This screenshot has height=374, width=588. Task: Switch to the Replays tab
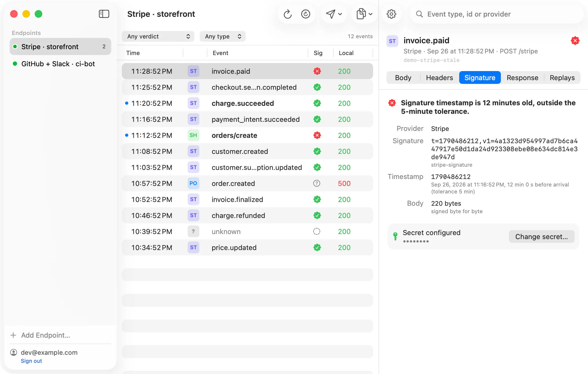click(x=562, y=77)
